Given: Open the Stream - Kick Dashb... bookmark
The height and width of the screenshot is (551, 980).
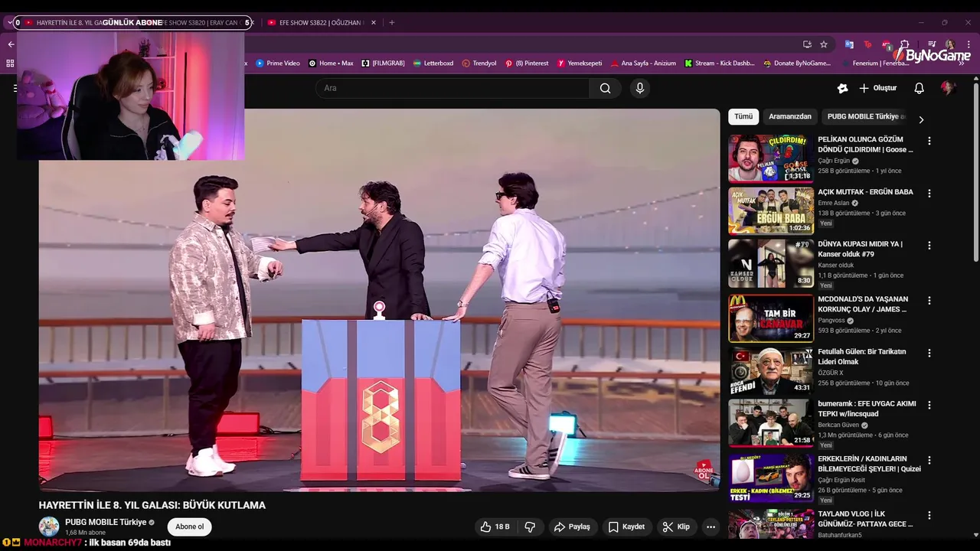Looking at the screenshot, I should coord(720,64).
